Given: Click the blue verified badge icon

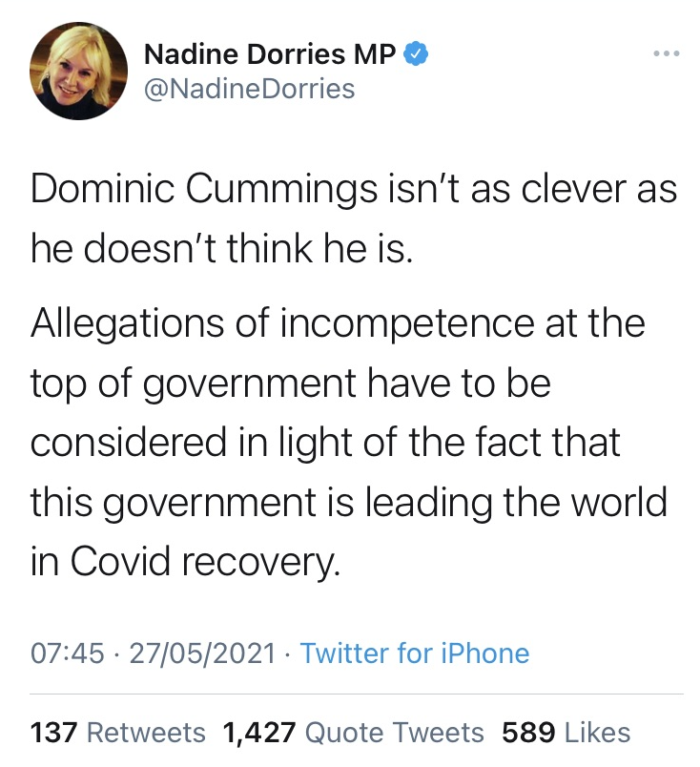Looking at the screenshot, I should (x=416, y=53).
